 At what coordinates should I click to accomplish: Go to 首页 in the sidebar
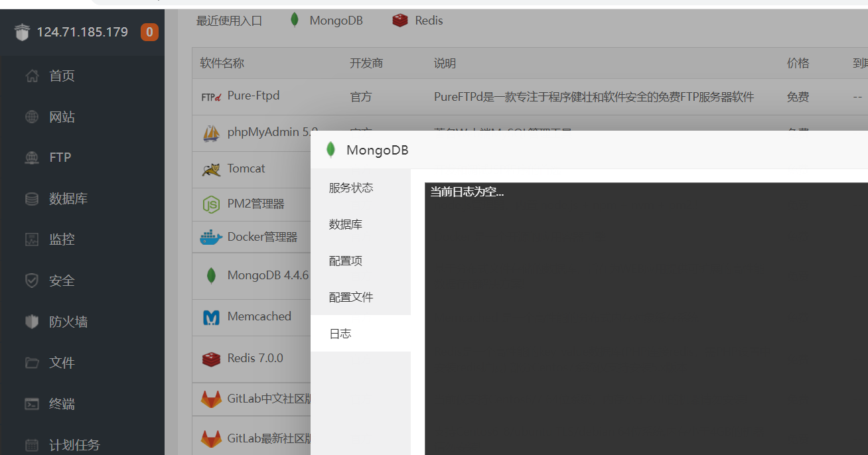tap(62, 76)
